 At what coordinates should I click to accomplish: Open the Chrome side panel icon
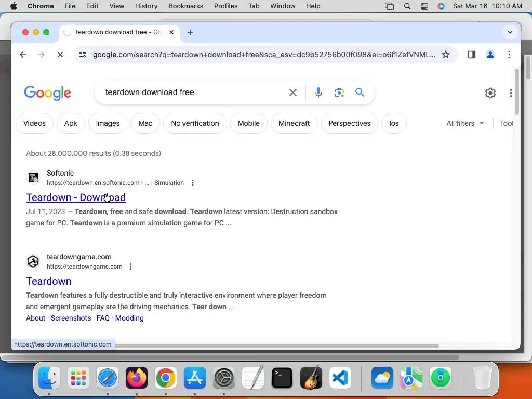(471, 55)
